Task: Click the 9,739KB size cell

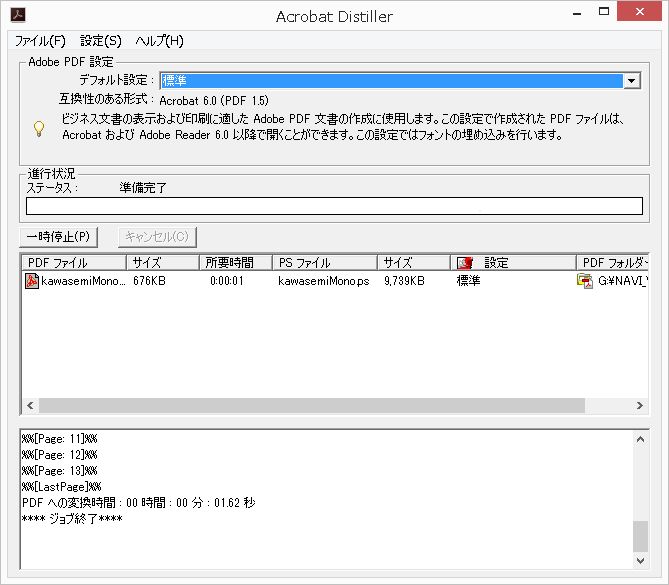Action: pos(404,281)
